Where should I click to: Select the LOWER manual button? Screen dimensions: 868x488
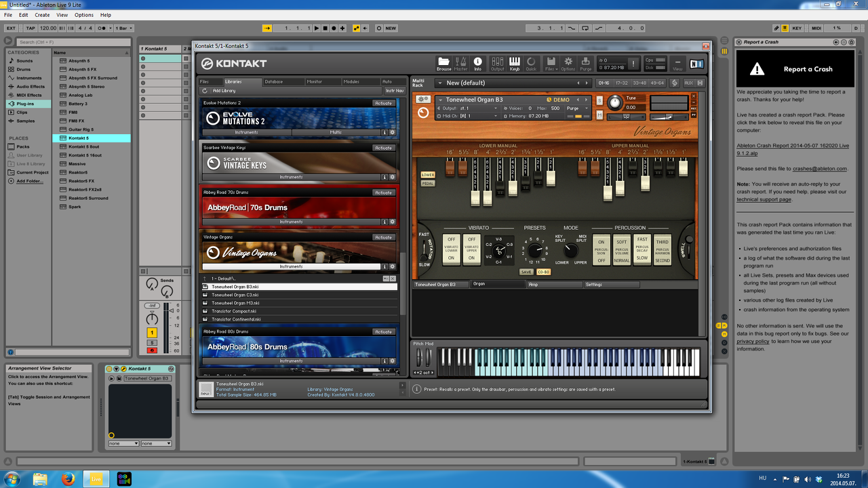(x=428, y=175)
